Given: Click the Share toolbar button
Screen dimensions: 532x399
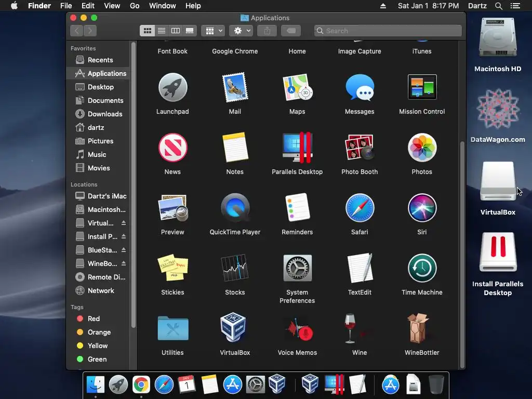Looking at the screenshot, I should 267,31.
